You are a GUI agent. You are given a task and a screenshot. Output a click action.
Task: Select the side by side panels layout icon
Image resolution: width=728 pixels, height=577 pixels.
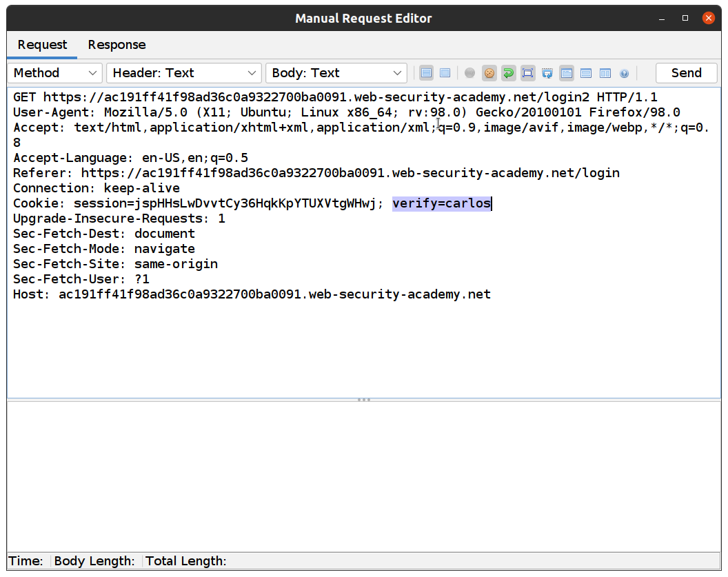[x=605, y=73]
